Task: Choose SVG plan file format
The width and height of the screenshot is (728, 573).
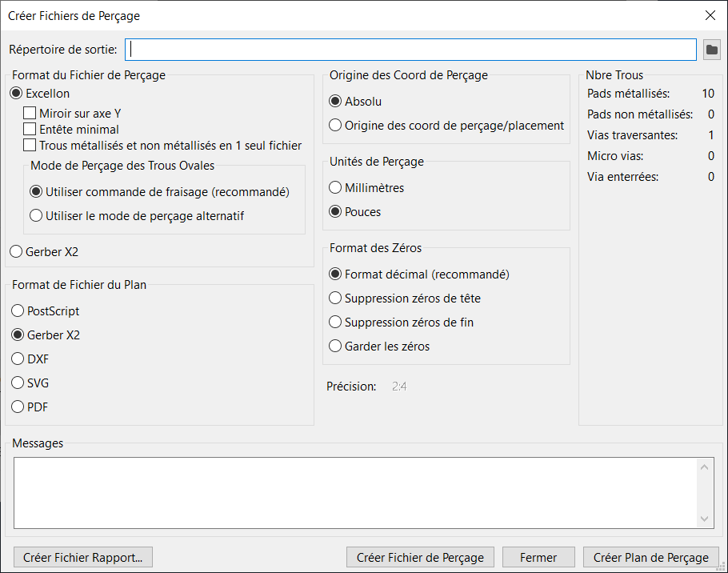Action: [18, 383]
